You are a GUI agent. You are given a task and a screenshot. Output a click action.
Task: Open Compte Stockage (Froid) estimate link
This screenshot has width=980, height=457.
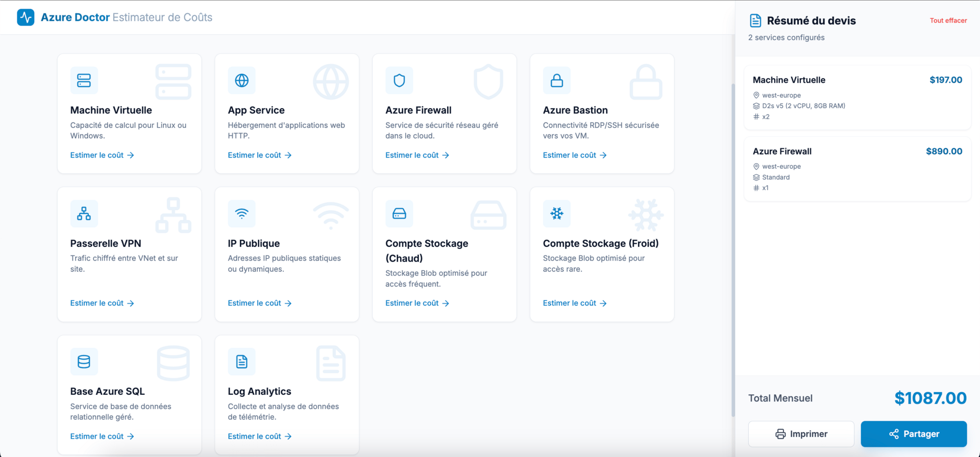click(575, 303)
